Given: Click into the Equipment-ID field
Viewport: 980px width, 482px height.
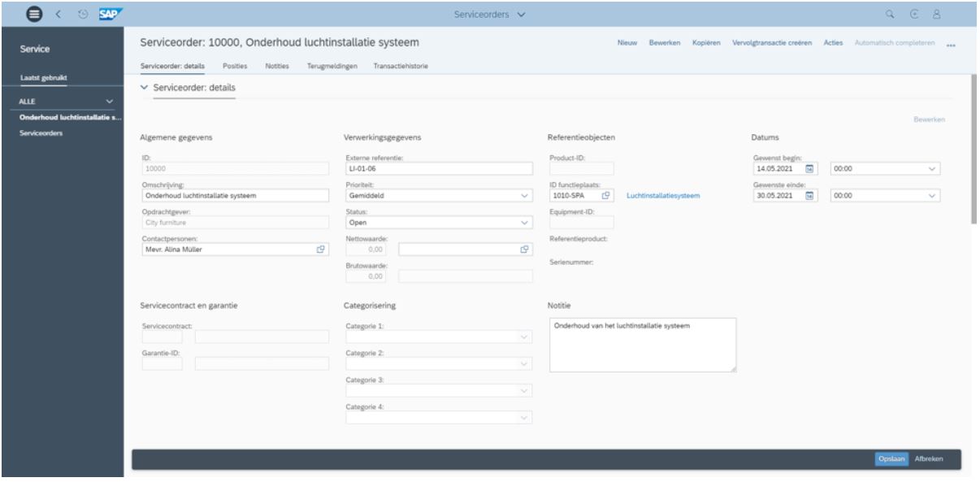Looking at the screenshot, I should point(582,222).
